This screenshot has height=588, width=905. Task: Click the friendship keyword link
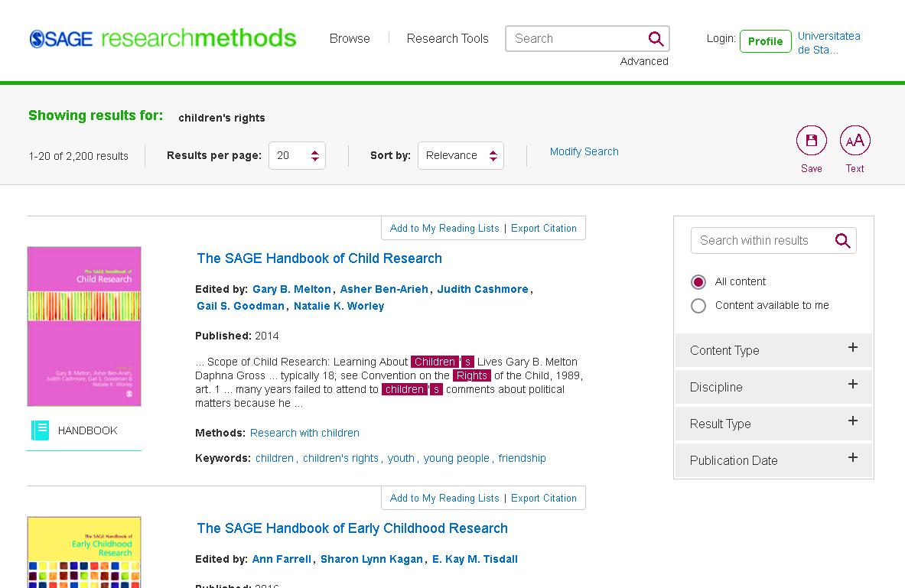click(x=522, y=458)
